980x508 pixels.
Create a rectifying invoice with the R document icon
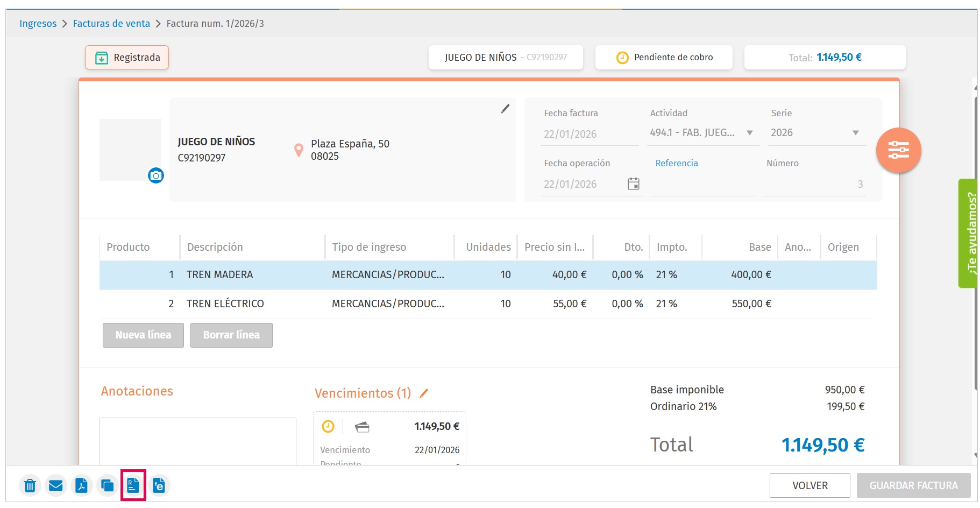point(133,485)
